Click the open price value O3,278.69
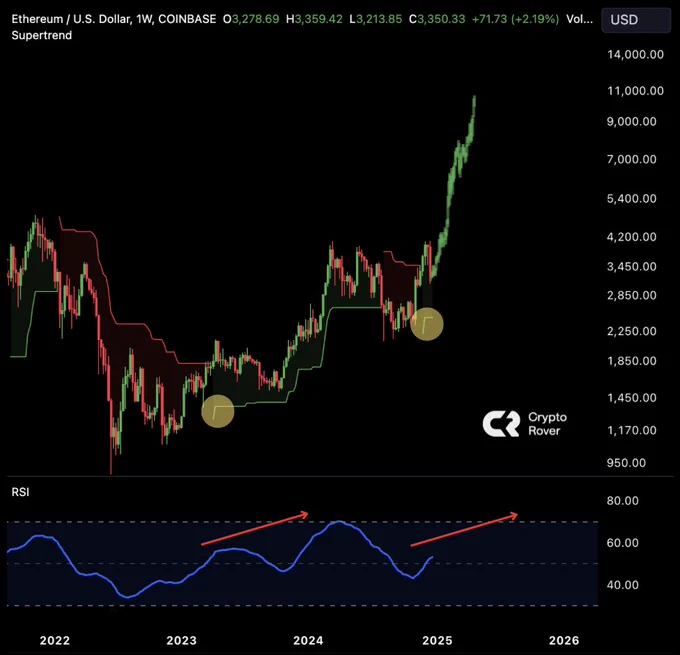The height and width of the screenshot is (655, 680). point(251,19)
